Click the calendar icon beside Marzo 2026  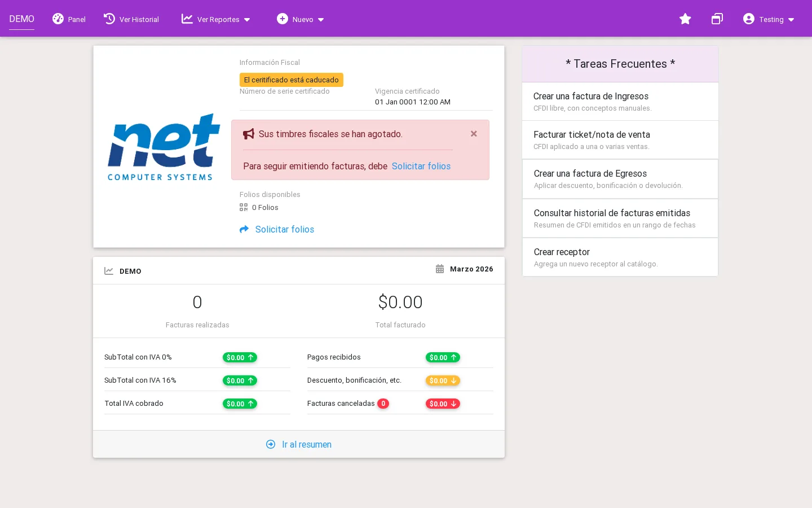click(440, 269)
